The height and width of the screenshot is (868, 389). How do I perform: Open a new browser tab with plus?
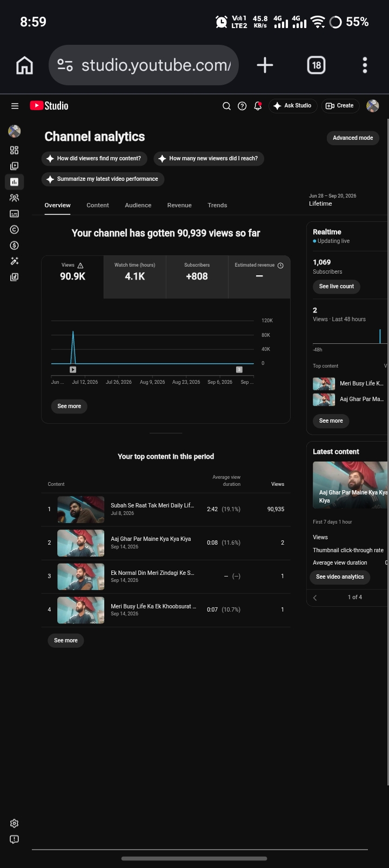[265, 65]
